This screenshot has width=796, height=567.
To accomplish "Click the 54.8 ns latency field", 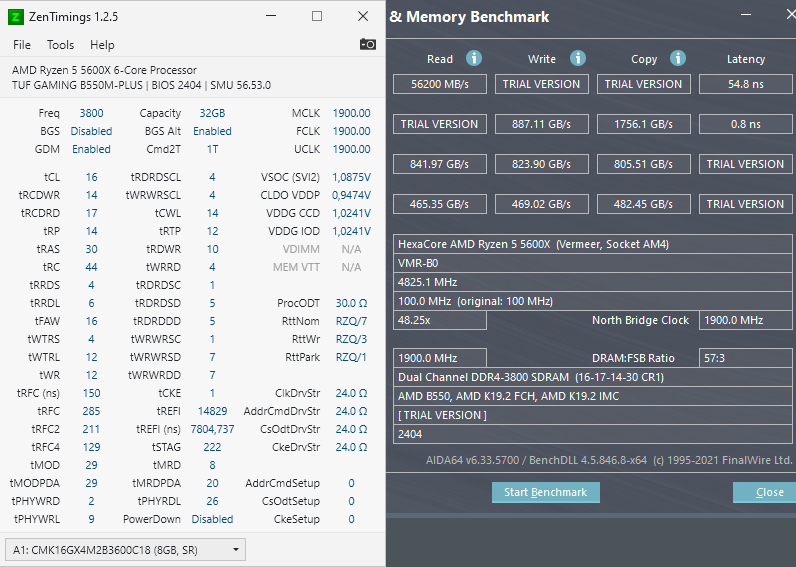I will tap(746, 84).
